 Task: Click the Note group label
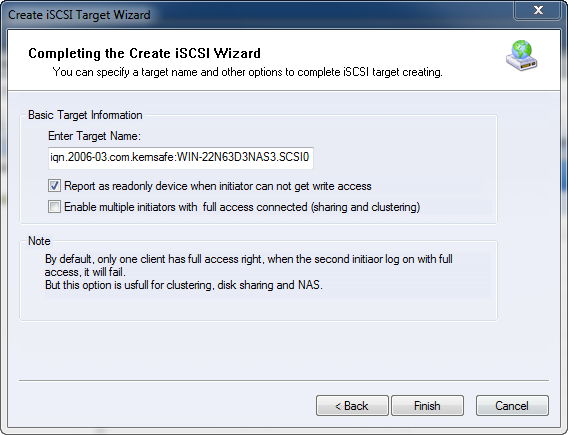(x=39, y=241)
